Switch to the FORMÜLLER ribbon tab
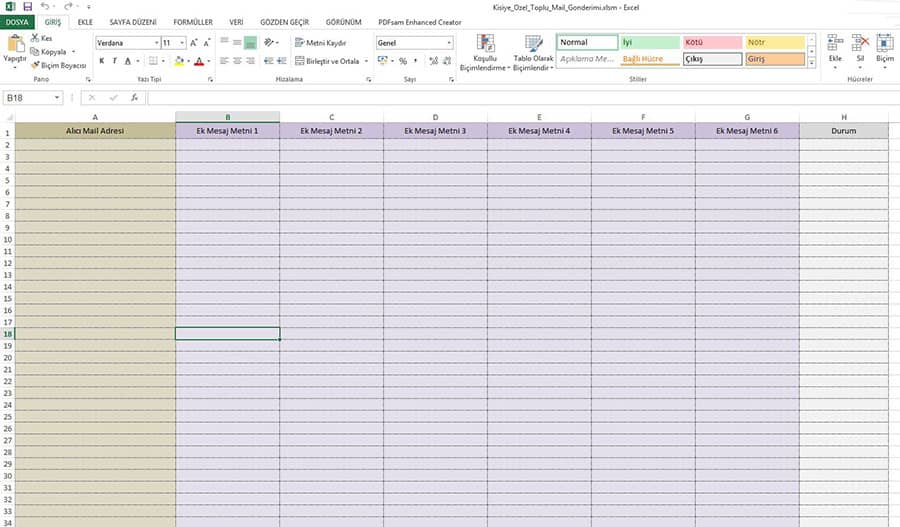This screenshot has height=527, width=900. point(192,21)
